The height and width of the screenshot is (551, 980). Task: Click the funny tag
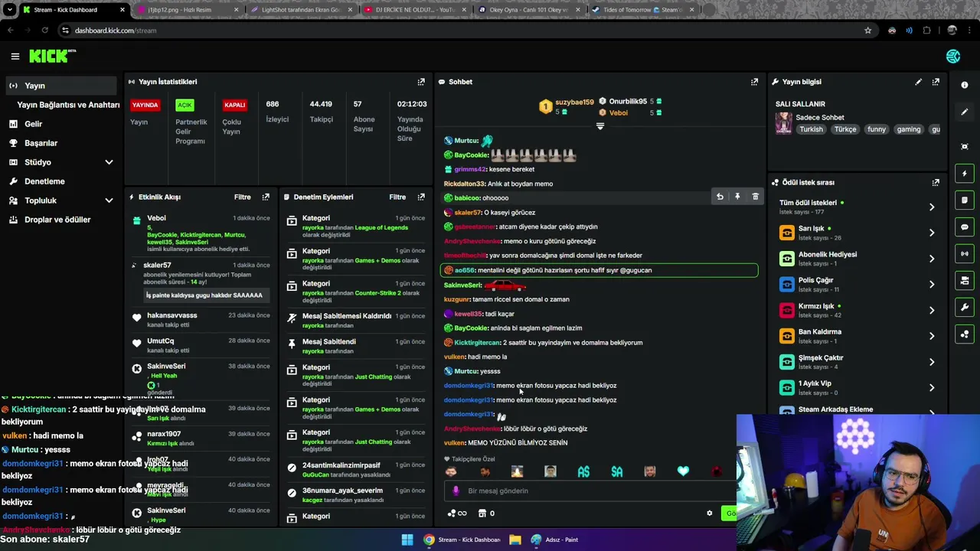(876, 129)
